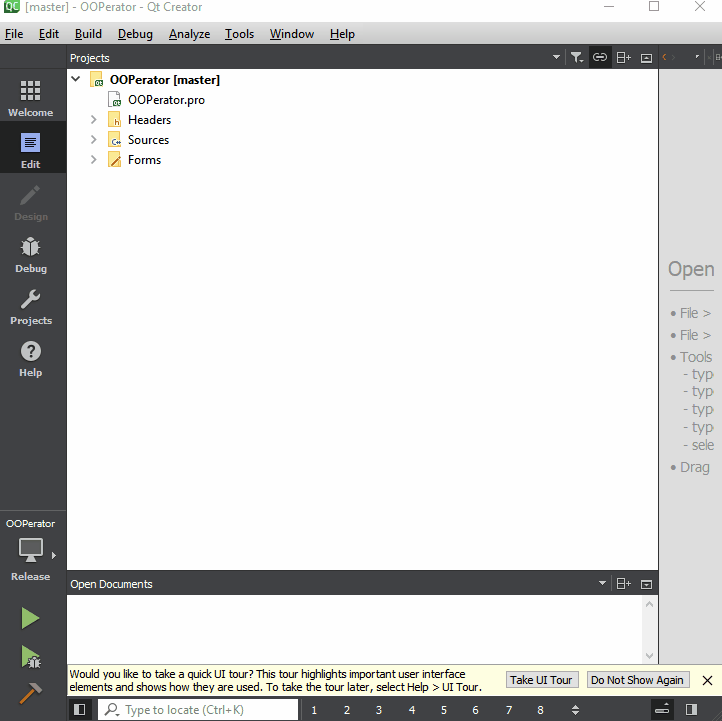
Task: Split the Open Documents pane
Action: pyautogui.click(x=623, y=583)
